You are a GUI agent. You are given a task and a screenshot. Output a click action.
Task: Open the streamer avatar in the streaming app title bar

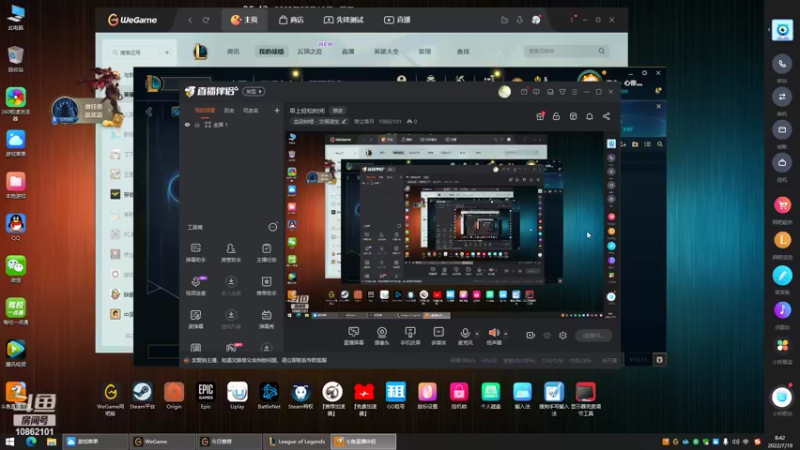505,91
